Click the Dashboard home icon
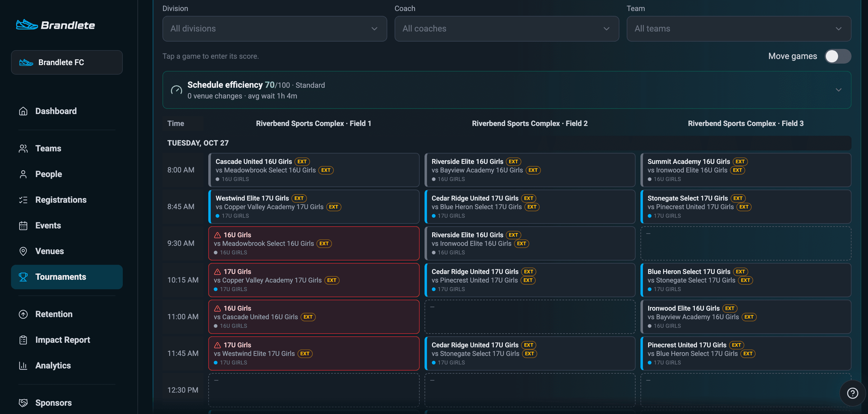 pos(23,111)
